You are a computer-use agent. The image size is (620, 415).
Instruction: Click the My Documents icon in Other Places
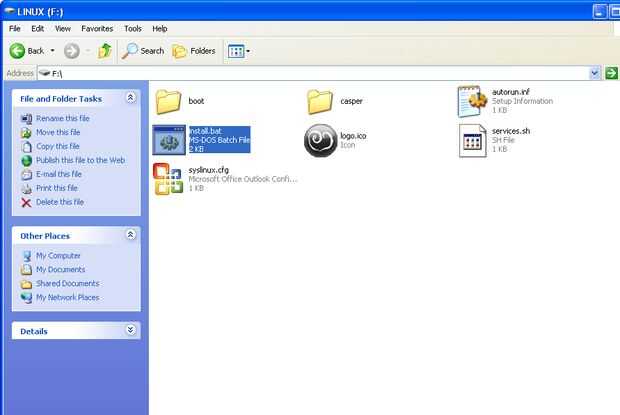click(26, 270)
